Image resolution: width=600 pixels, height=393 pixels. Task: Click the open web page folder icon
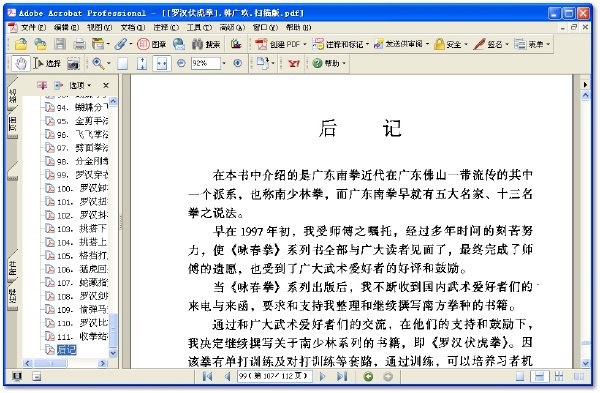click(40, 44)
